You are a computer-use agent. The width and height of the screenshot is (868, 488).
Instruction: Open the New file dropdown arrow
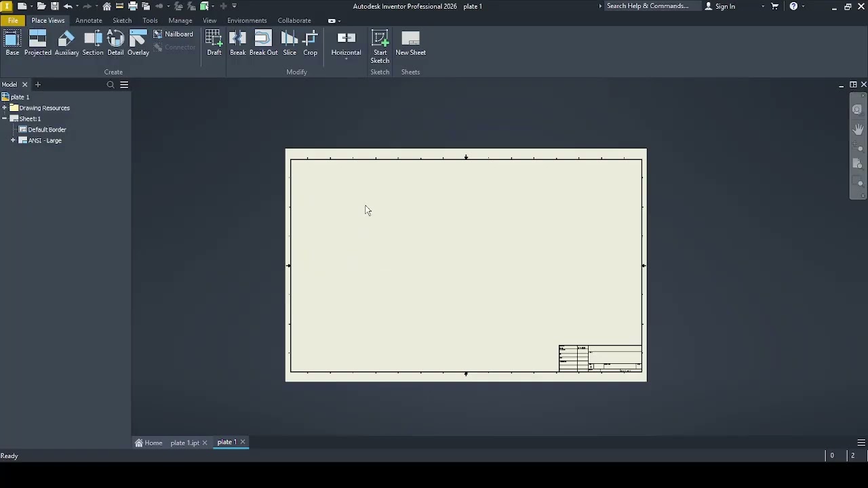coord(31,6)
